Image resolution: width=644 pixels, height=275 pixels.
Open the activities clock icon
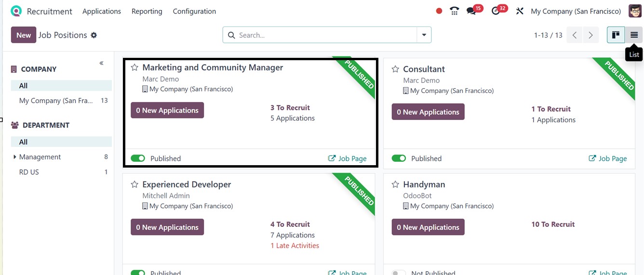tap(496, 11)
